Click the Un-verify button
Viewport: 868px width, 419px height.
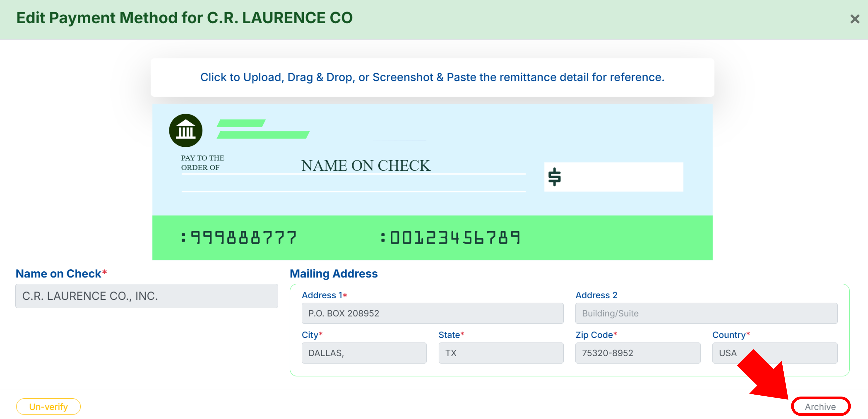point(48,407)
